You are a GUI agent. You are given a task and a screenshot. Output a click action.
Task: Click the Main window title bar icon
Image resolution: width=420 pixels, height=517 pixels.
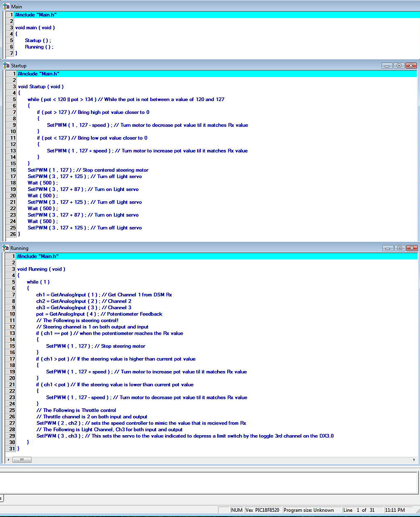pos(6,6)
